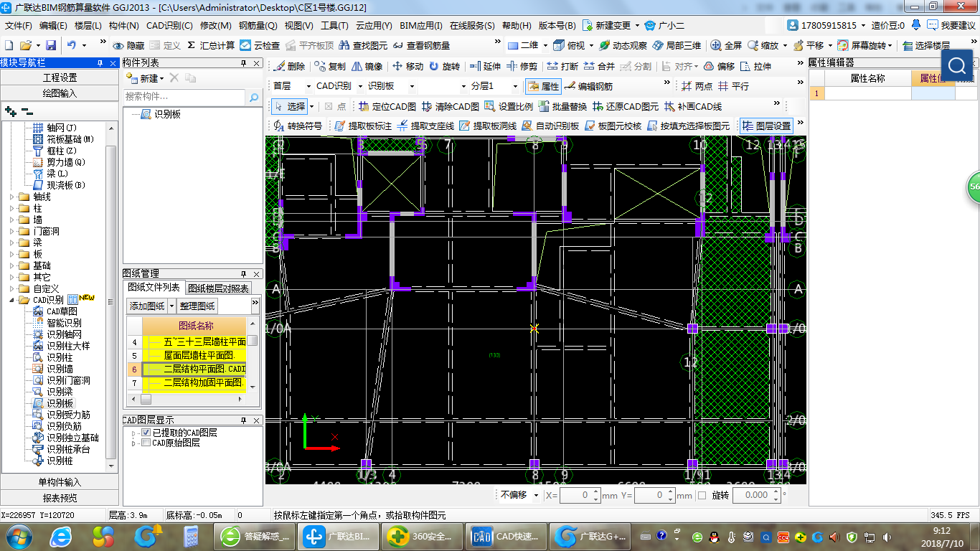Open Internet Explorer from the taskbar
Image resolution: width=980 pixels, height=551 pixels.
(x=60, y=535)
